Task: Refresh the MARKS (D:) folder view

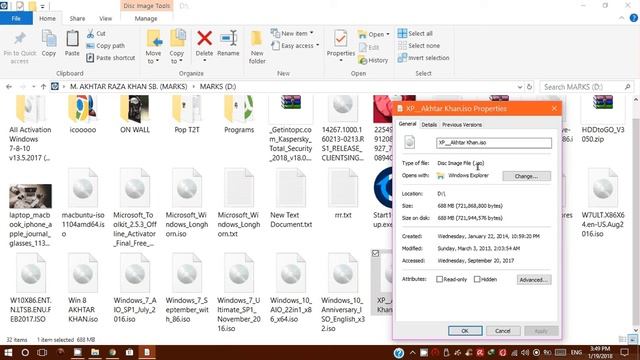Action: point(529,87)
